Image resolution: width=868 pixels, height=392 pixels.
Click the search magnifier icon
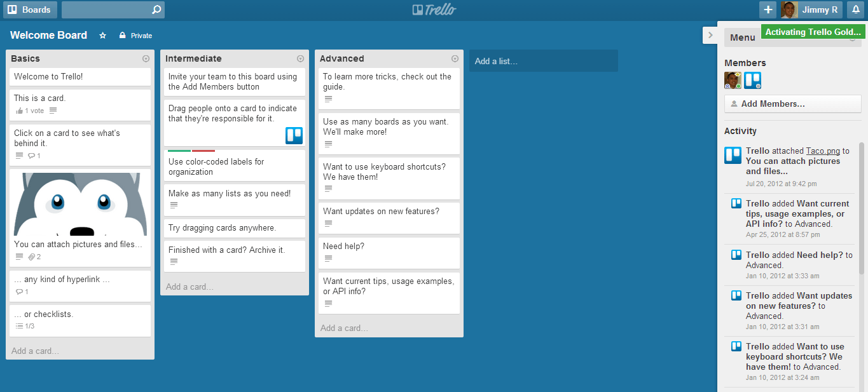click(156, 10)
